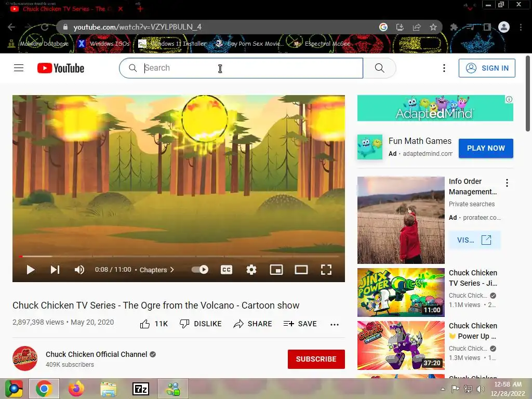Screen dimensions: 532x399
Task: Open the Chuck Chicken Power Up thumbnail
Action: pos(401,345)
